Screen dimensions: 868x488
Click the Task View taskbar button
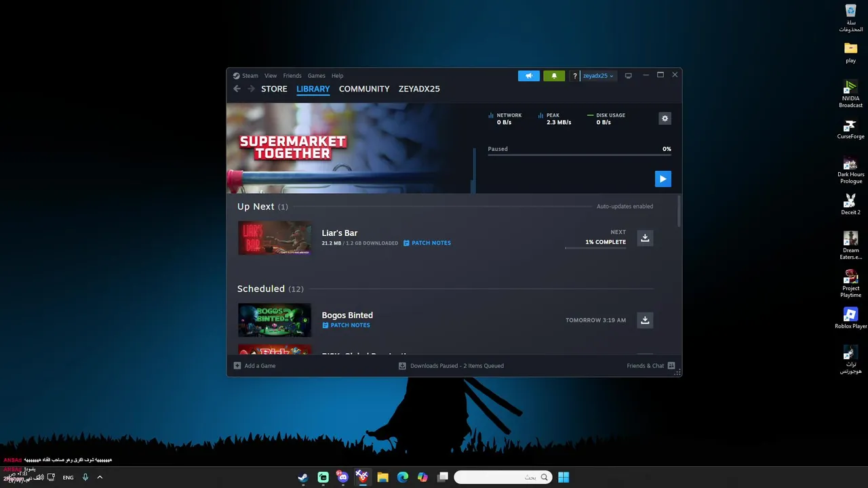point(443,477)
